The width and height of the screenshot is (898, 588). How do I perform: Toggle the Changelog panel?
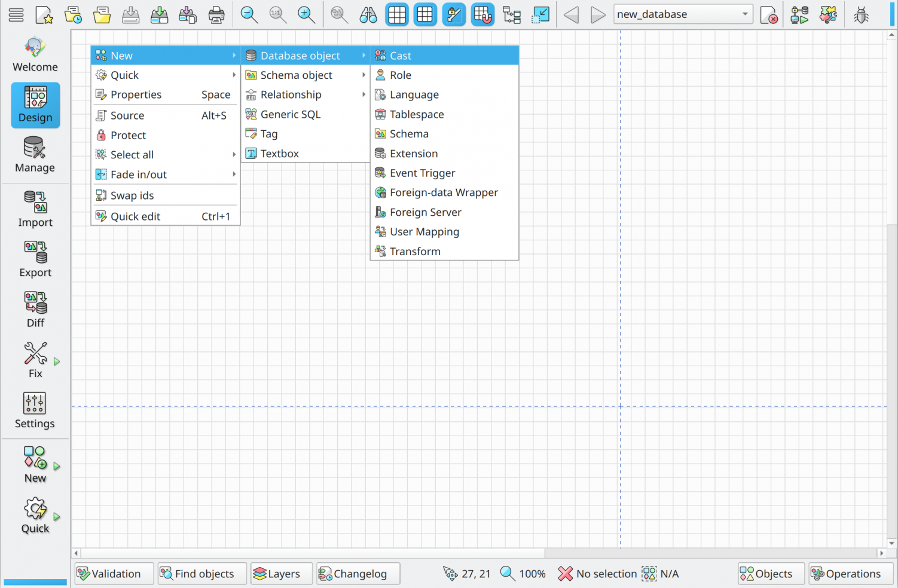coord(358,574)
